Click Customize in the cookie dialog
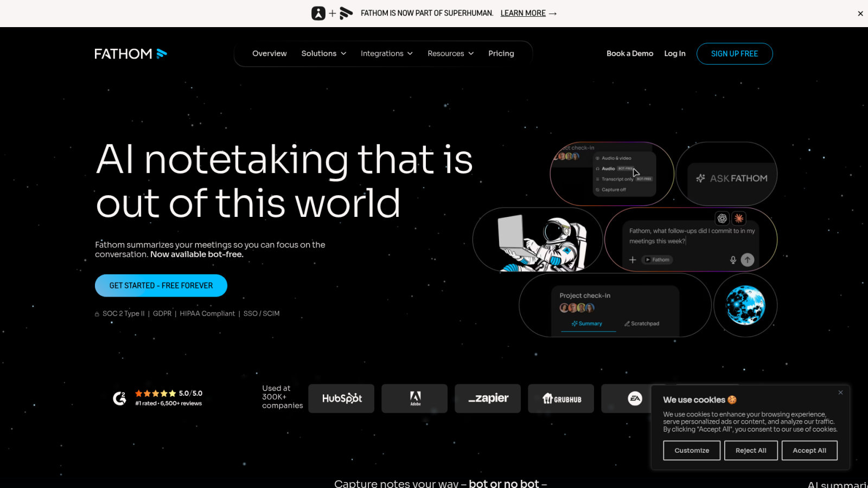This screenshot has width=868, height=488. 692,451
